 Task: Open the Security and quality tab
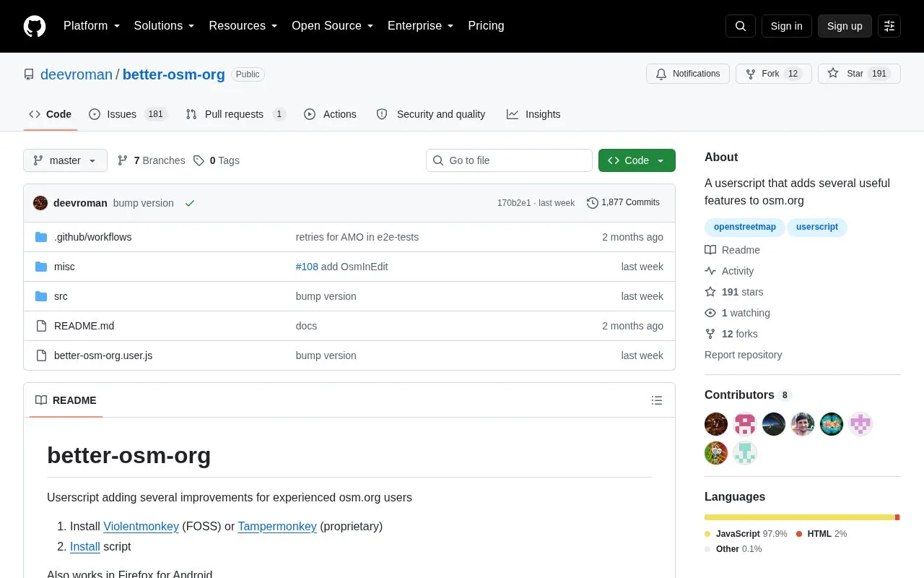point(431,114)
